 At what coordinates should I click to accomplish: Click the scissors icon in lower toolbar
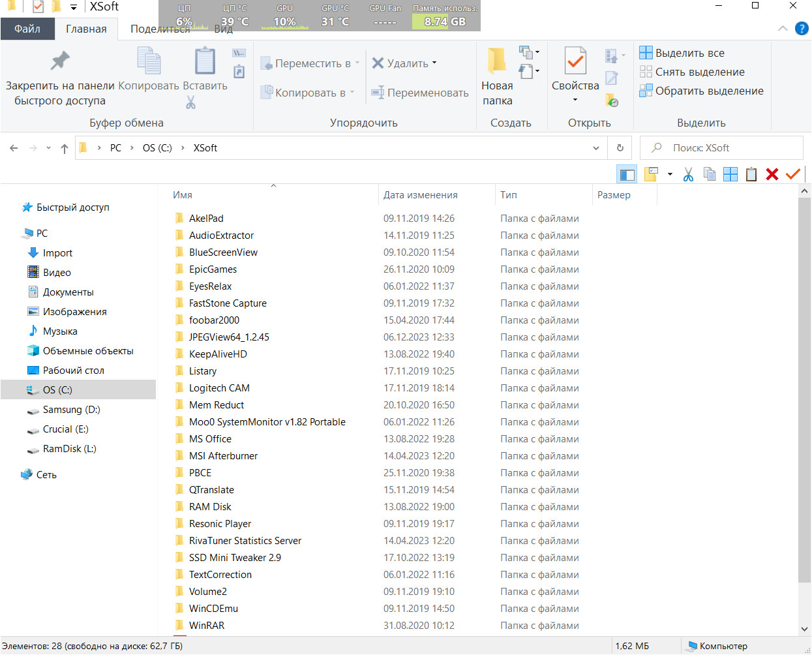(x=688, y=174)
